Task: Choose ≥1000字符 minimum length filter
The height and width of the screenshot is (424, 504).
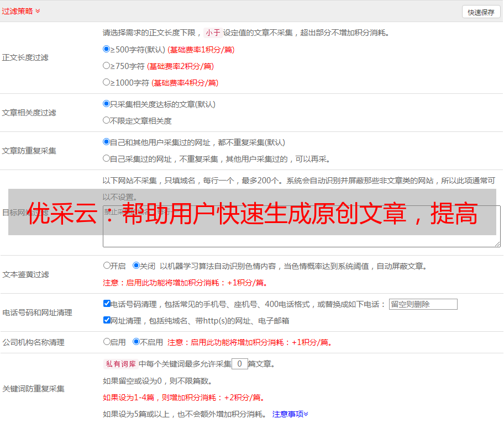Action: 107,82
